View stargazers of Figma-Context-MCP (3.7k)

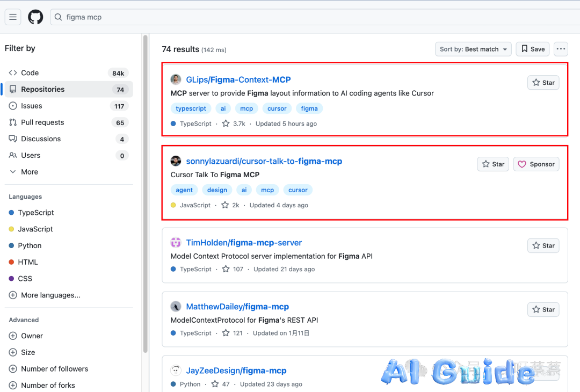tap(234, 124)
